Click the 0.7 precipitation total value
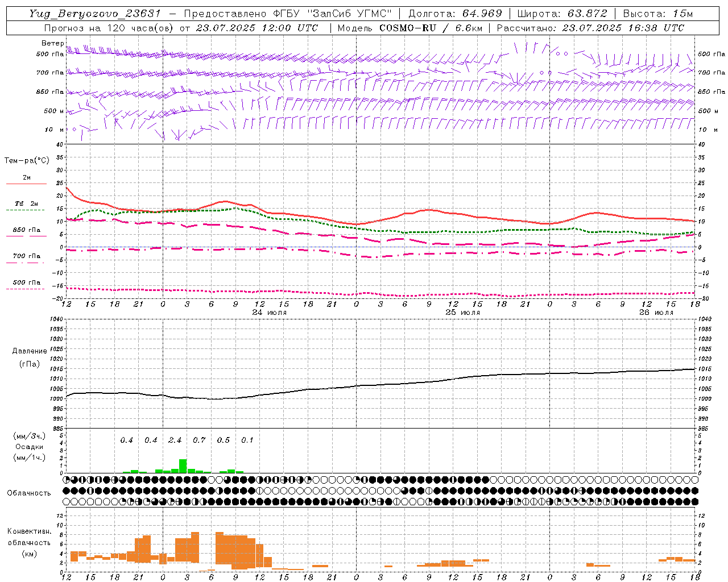 [199, 440]
